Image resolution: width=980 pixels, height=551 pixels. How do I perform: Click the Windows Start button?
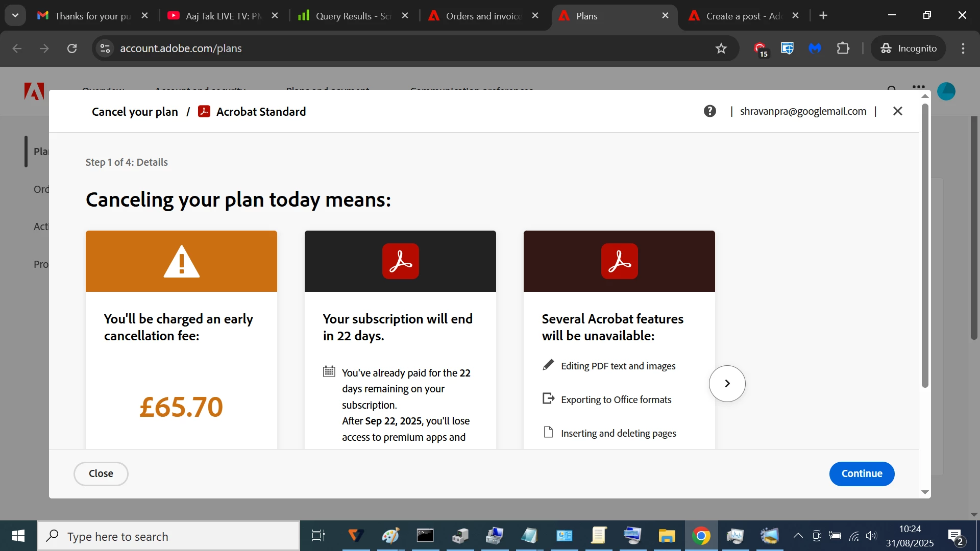18,536
